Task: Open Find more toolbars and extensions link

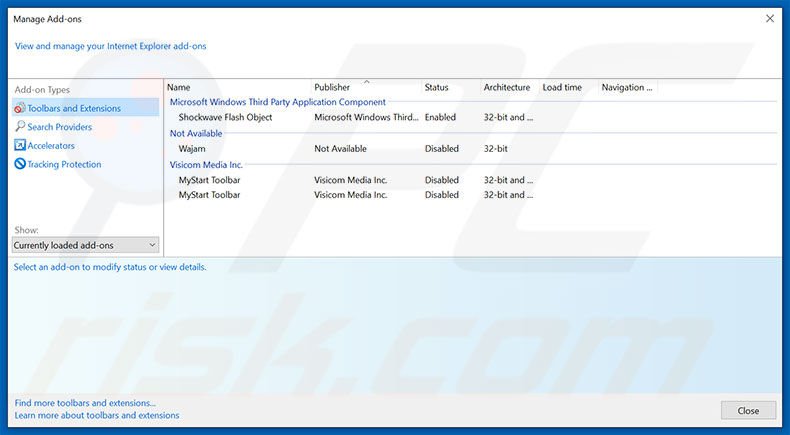Action: click(x=85, y=403)
